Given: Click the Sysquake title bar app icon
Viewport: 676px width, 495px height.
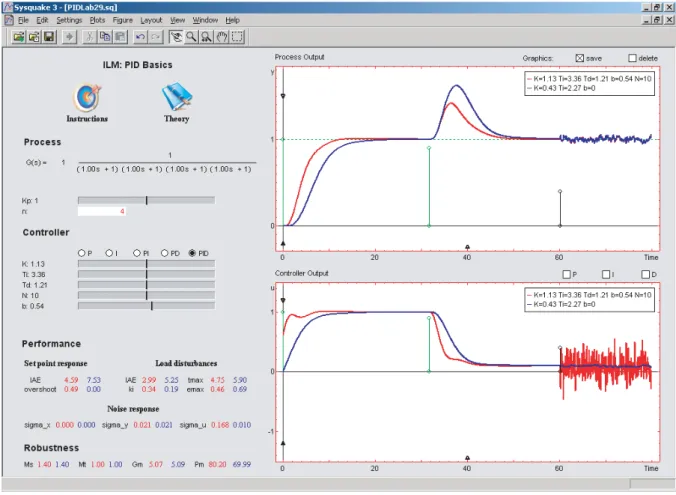Looking at the screenshot, I should coord(7,7).
